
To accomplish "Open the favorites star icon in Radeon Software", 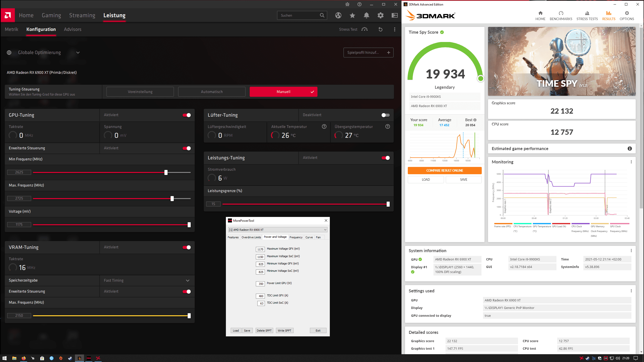I will (x=352, y=15).
